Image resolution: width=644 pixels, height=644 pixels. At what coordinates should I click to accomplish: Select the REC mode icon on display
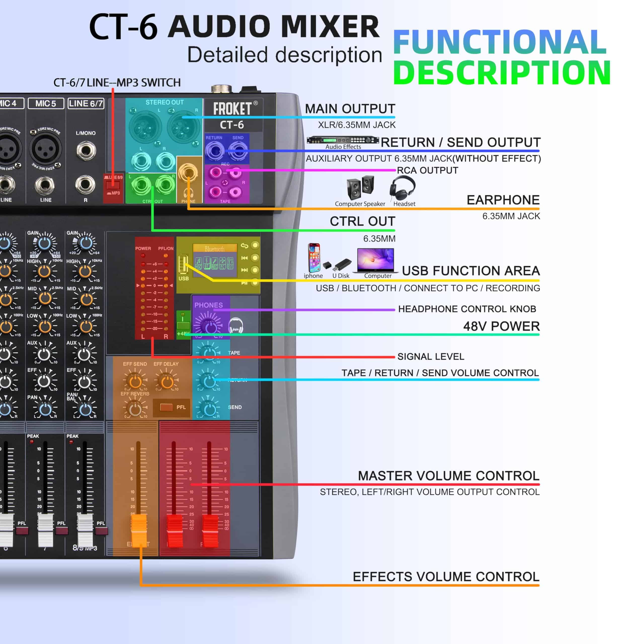[215, 263]
